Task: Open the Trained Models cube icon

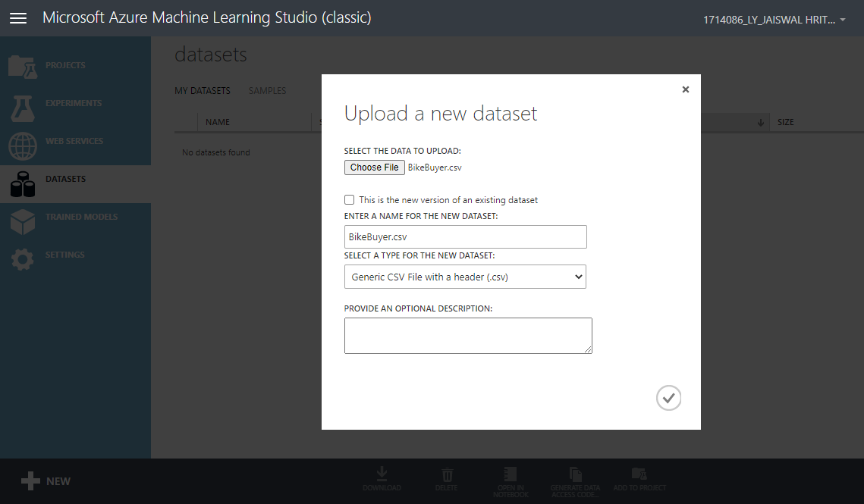Action: (23, 222)
